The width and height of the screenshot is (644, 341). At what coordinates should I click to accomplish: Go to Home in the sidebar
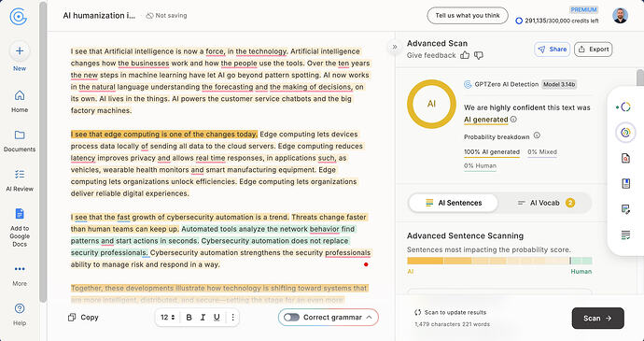pos(20,101)
